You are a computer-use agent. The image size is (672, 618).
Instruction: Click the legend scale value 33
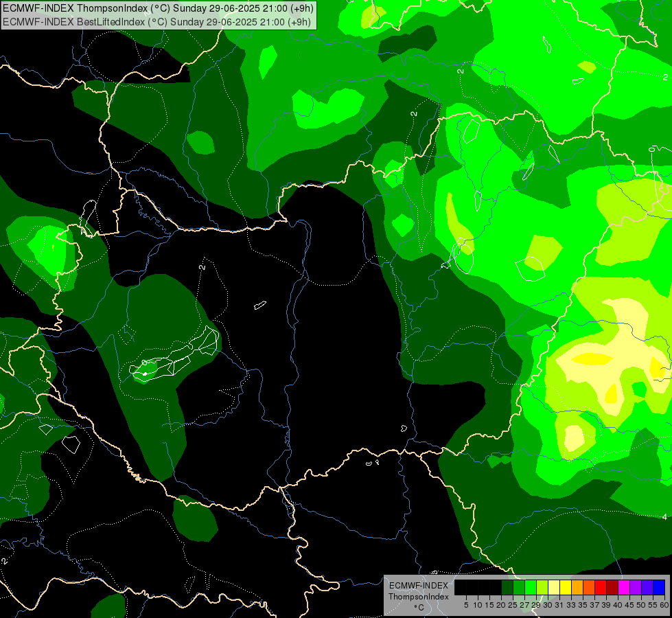pyautogui.click(x=571, y=605)
